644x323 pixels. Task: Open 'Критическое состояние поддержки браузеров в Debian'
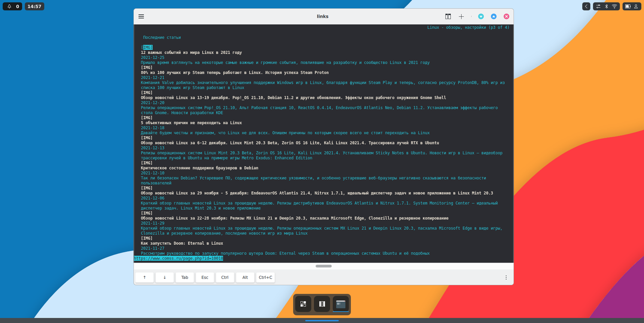200,168
